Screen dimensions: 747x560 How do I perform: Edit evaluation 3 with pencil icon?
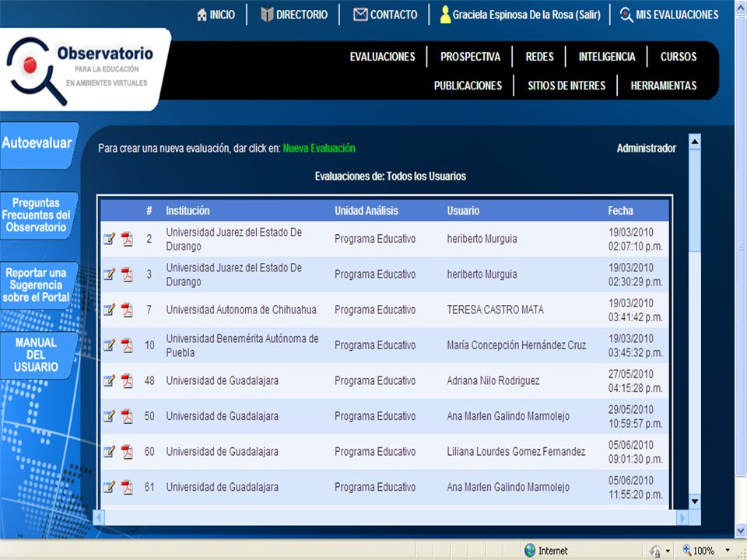(109, 275)
